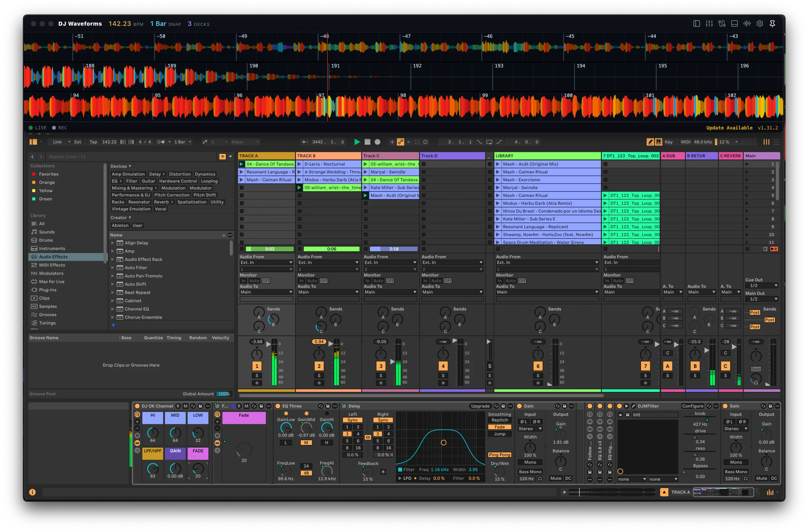Open the Stereo channel mode dropdown in first Gain
Viewport: 807px width, 532px height.
click(x=530, y=429)
